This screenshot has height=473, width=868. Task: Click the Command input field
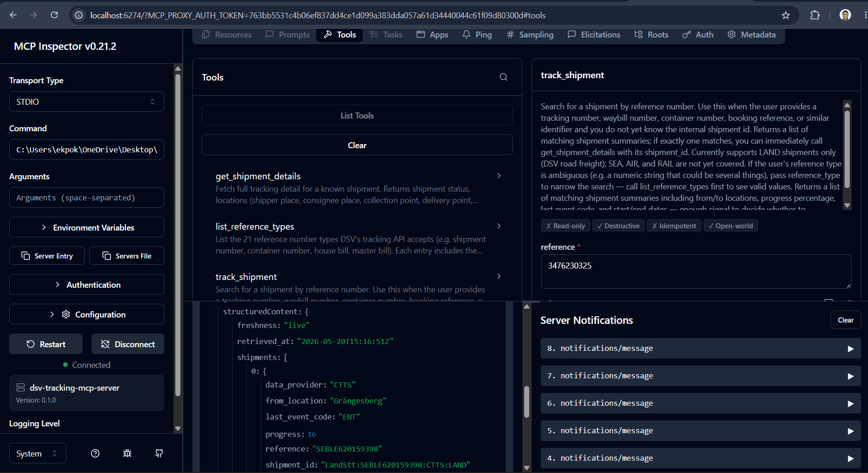click(x=87, y=150)
